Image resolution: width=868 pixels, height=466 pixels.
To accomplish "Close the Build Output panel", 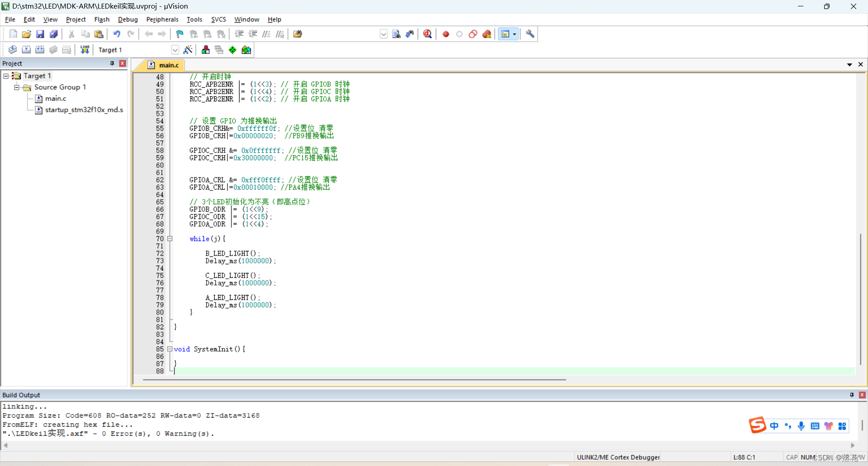I will pyautogui.click(x=862, y=395).
